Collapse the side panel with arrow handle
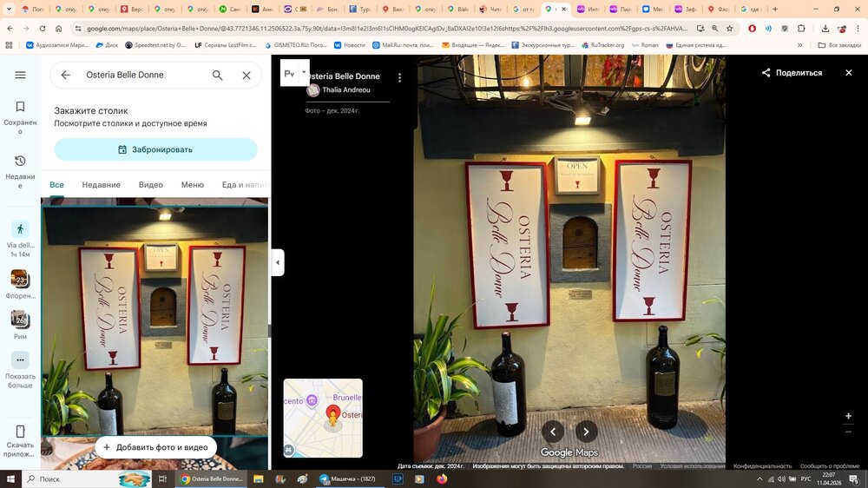 click(x=278, y=262)
